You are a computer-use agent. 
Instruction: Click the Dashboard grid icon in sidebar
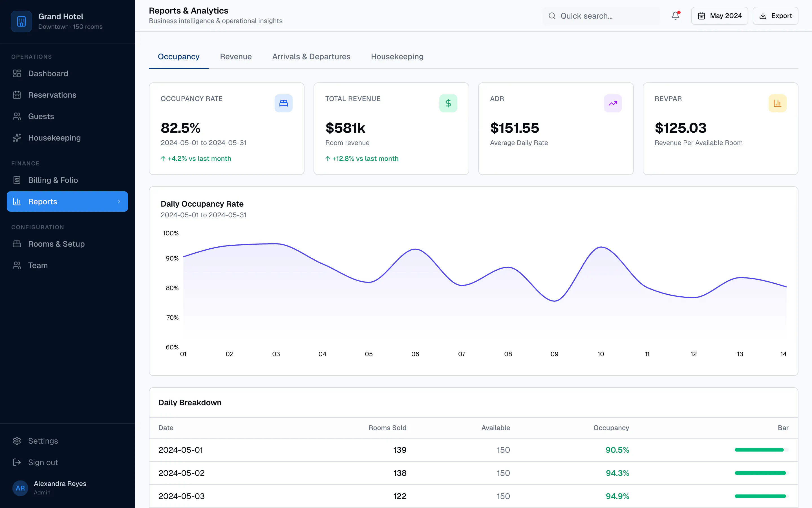pos(17,74)
